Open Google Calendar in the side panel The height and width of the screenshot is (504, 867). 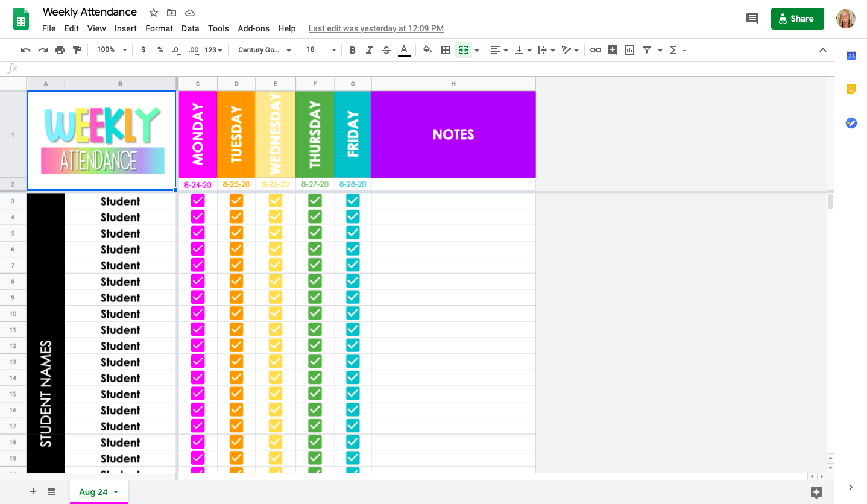pos(851,55)
